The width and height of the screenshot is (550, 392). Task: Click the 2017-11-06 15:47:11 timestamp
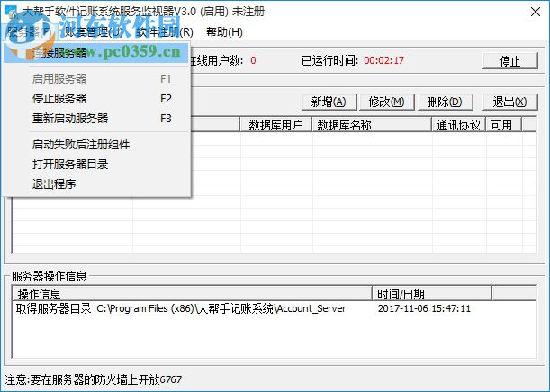424,308
